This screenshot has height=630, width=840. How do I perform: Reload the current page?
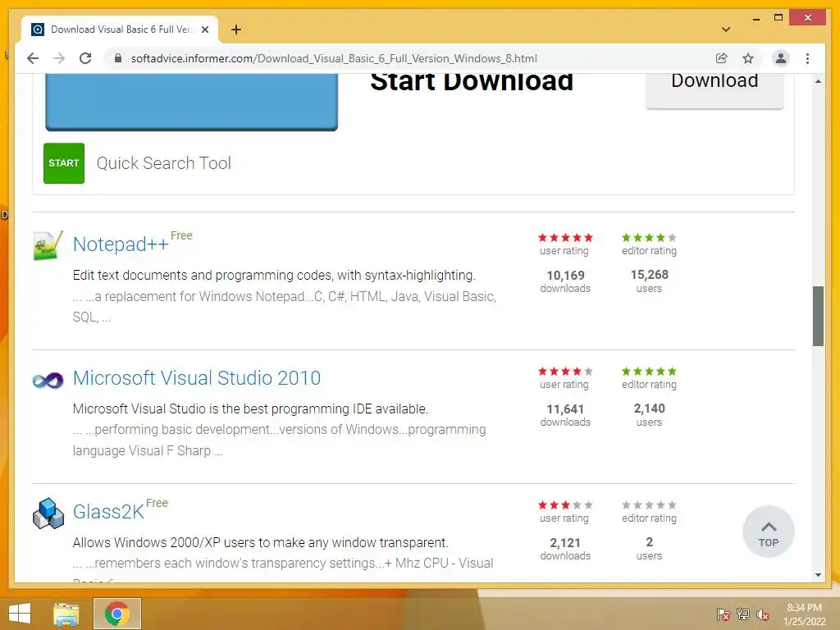pos(85,58)
